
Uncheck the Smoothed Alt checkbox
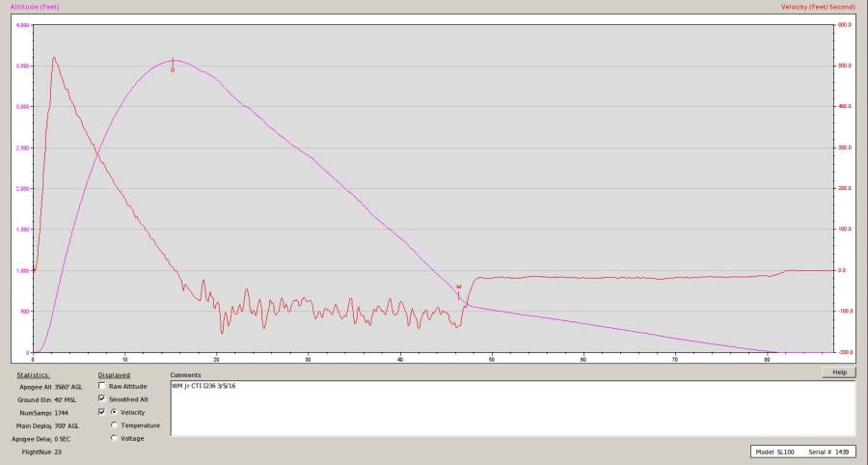101,398
